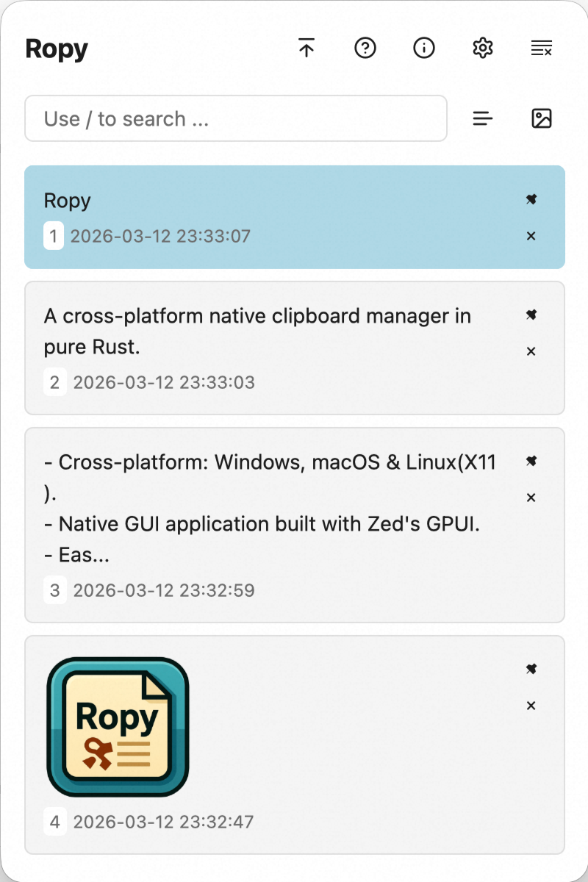
Task: Click the Ropy logo thumbnail in entry 4
Action: tap(118, 725)
